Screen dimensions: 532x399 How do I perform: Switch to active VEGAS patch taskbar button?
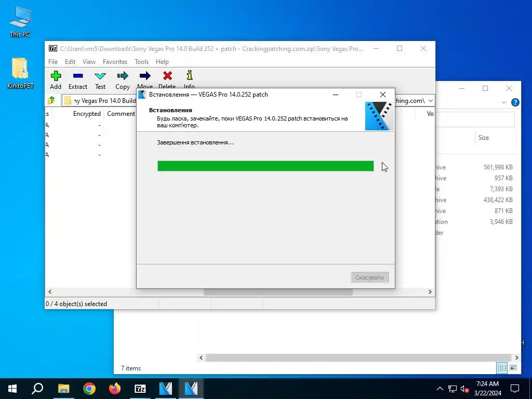pyautogui.click(x=191, y=389)
